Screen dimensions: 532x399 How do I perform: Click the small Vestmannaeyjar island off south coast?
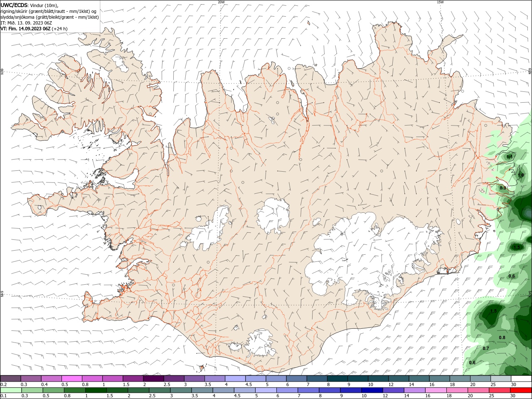pyautogui.click(x=202, y=367)
